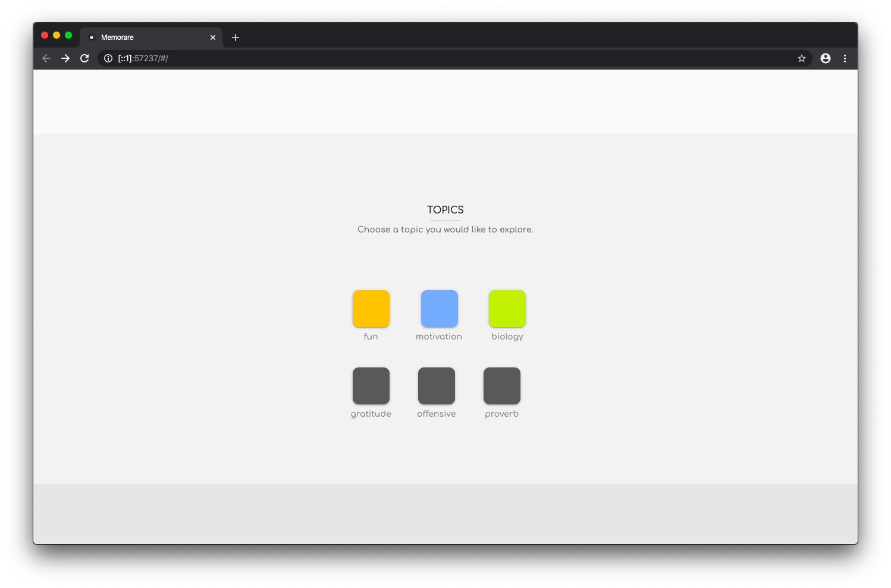Click the biology label text
Screen dimensions: 891x588
(507, 337)
